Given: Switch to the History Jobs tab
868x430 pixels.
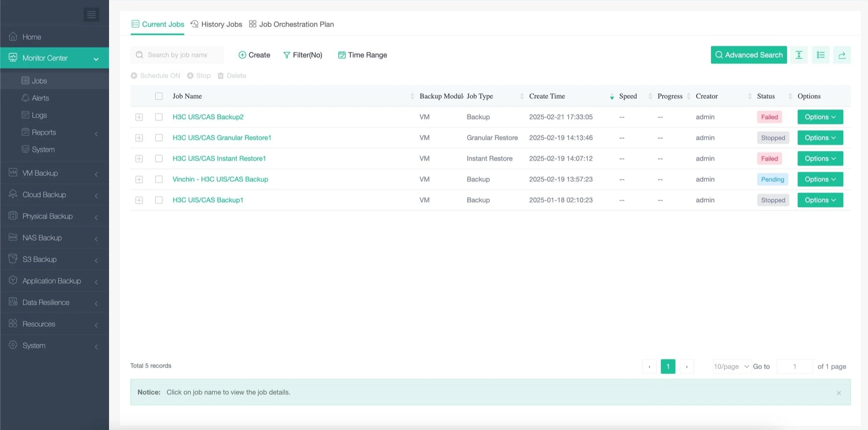Looking at the screenshot, I should [216, 24].
